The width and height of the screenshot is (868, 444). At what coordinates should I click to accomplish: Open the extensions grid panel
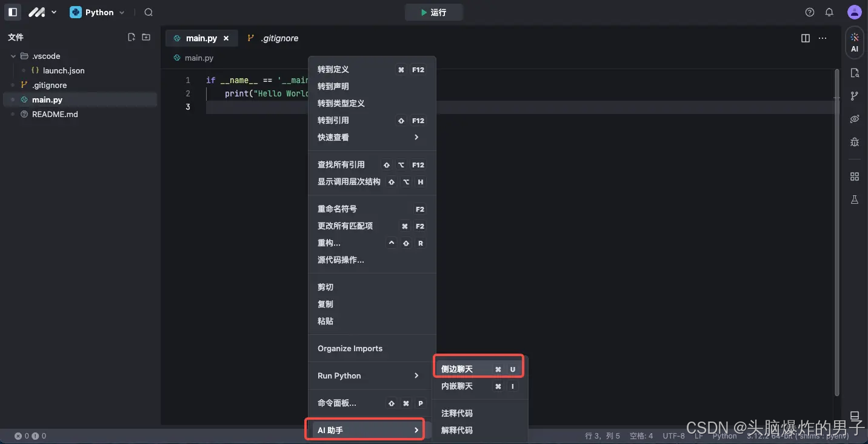[x=854, y=176]
